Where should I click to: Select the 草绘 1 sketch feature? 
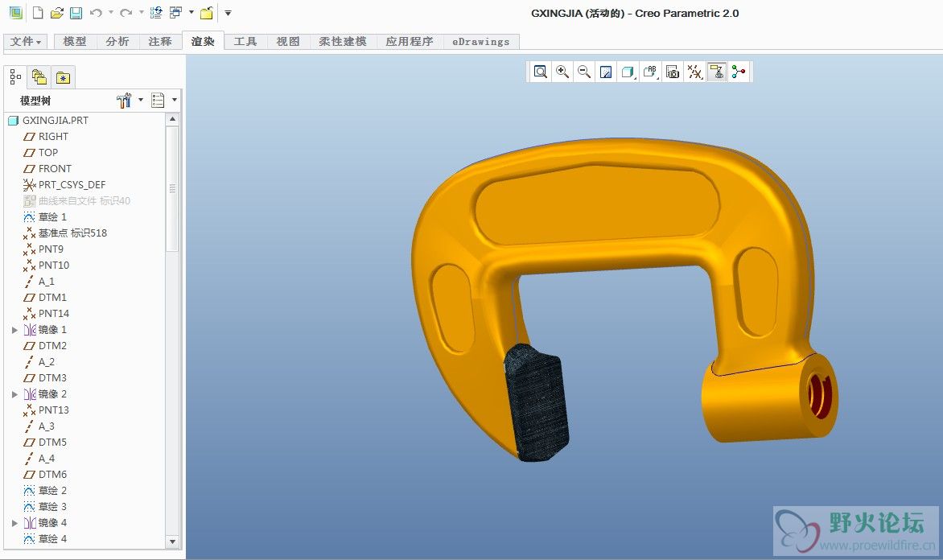[45, 217]
